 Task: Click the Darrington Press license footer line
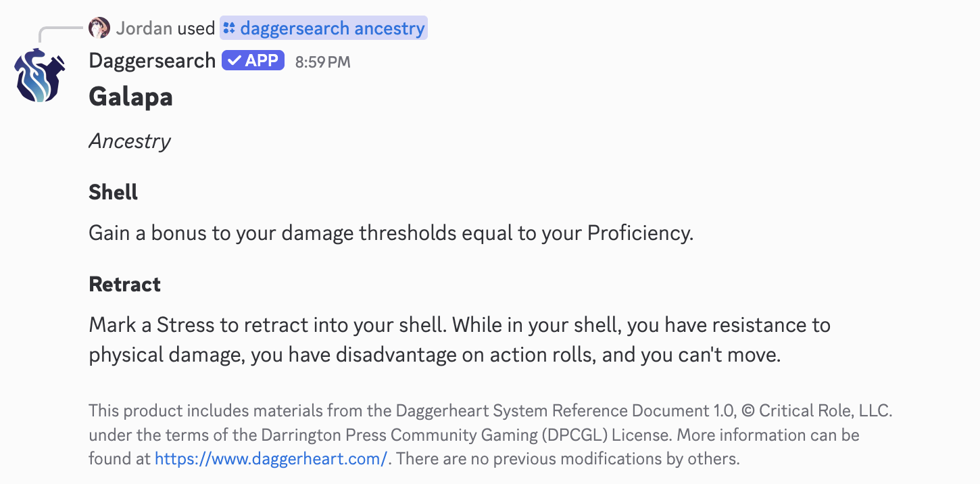click(x=473, y=435)
